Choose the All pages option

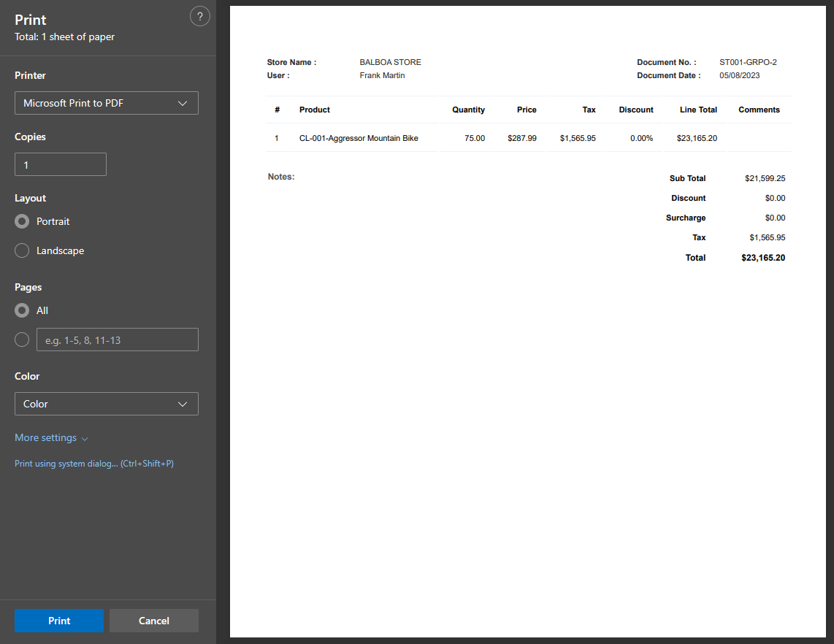pyautogui.click(x=22, y=310)
